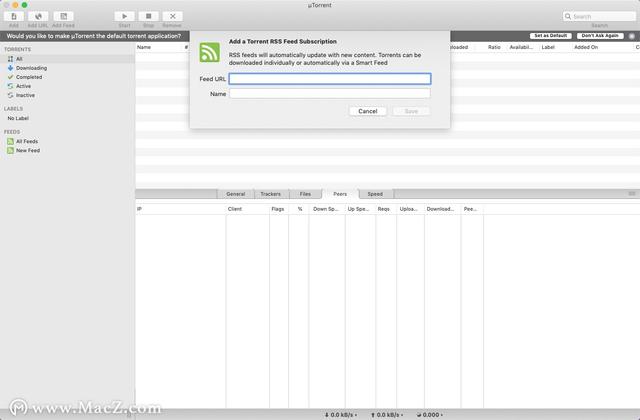Viewport: 640px width, 420px height.
Task: Cancel the RSS feed dialog
Action: click(x=368, y=111)
